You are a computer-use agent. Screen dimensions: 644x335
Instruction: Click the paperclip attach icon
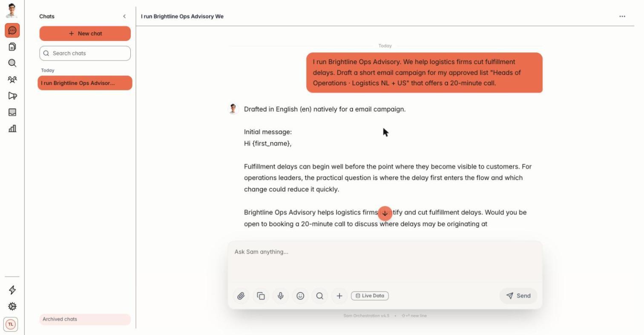(x=241, y=296)
